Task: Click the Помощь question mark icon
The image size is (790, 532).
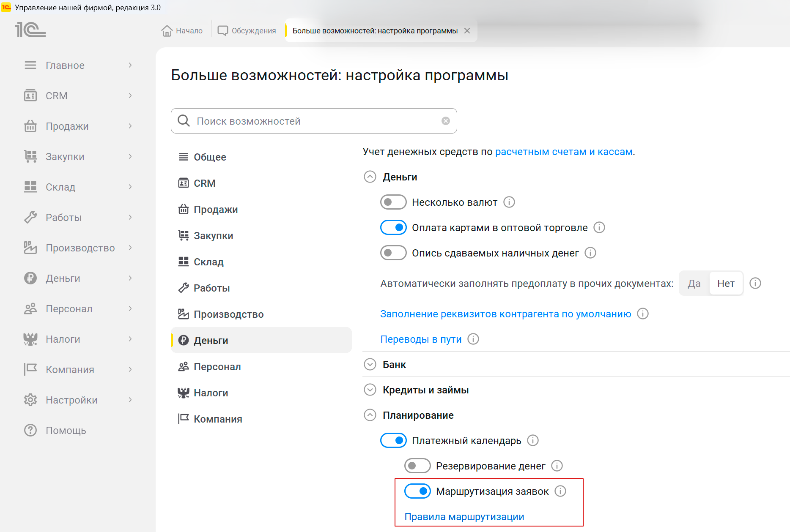Action: tap(30, 430)
